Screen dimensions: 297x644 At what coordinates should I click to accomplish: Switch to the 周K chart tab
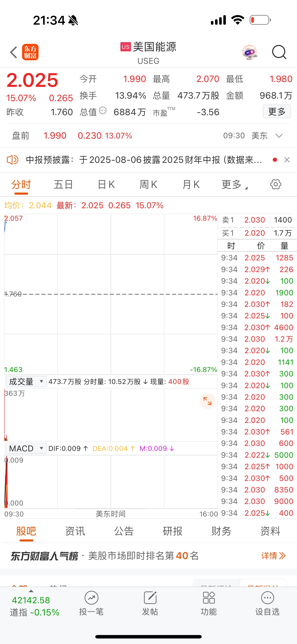(x=148, y=184)
